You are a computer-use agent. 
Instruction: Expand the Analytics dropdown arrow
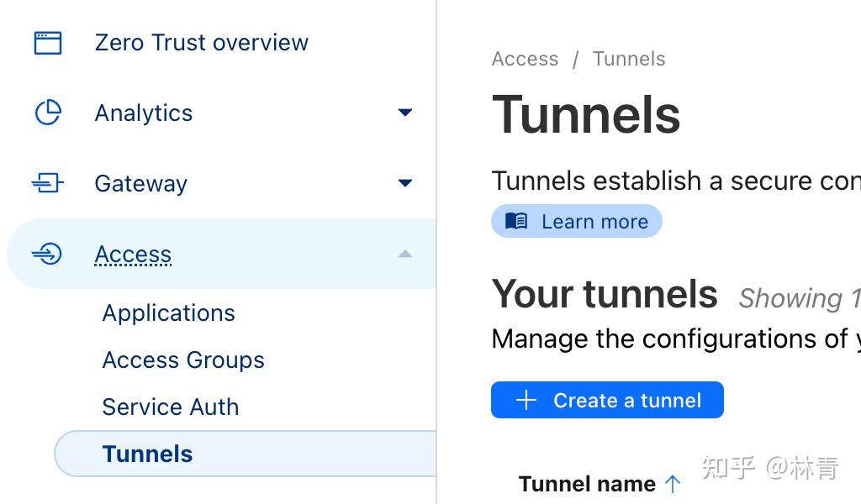[405, 113]
